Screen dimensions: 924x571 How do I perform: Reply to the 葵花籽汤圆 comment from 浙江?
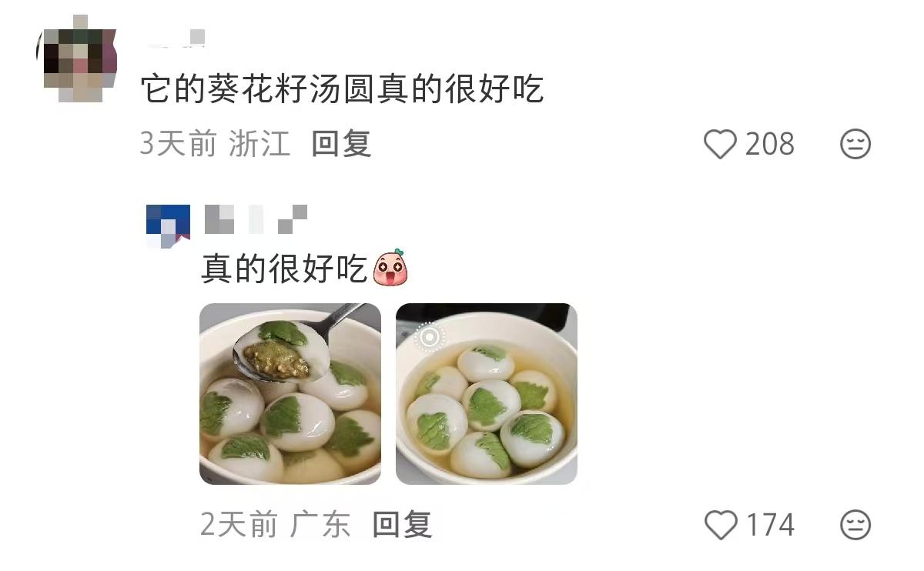(341, 144)
